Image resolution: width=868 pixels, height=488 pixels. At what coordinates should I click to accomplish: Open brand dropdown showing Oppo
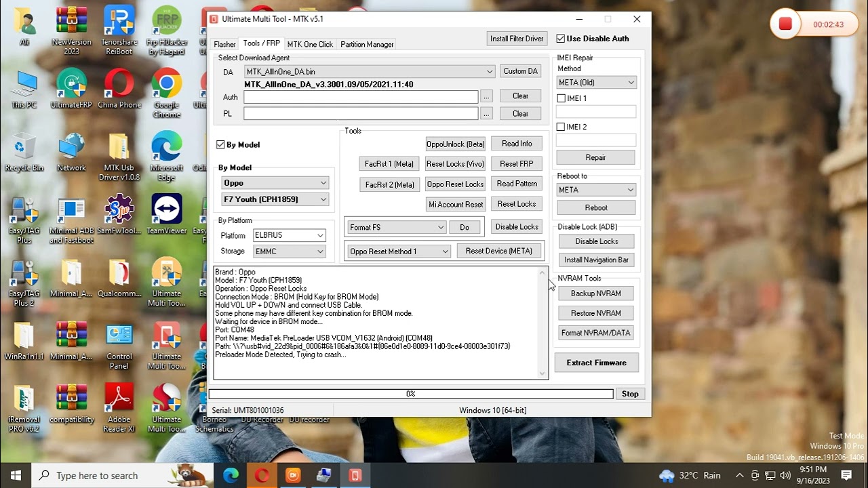[275, 183]
